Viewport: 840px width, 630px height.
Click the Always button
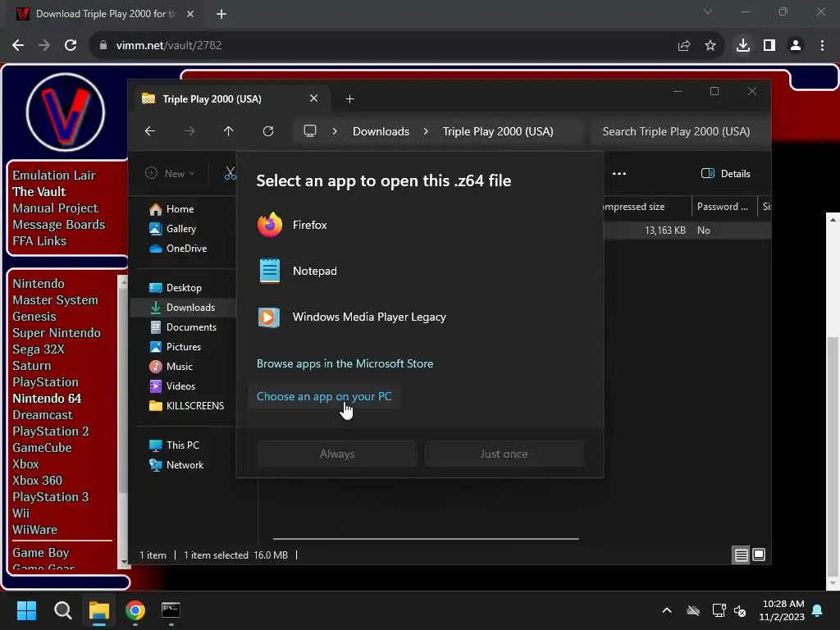[336, 454]
